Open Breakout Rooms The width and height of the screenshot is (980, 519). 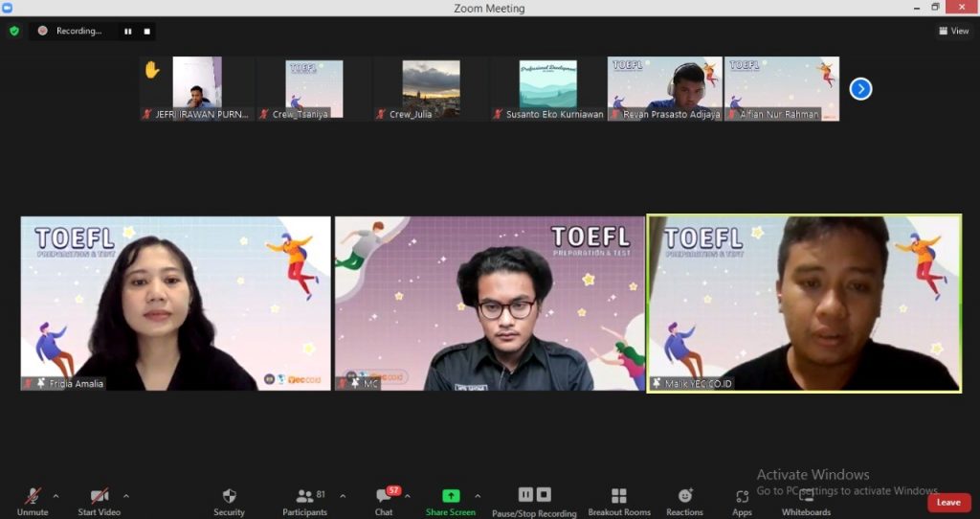[x=618, y=496]
